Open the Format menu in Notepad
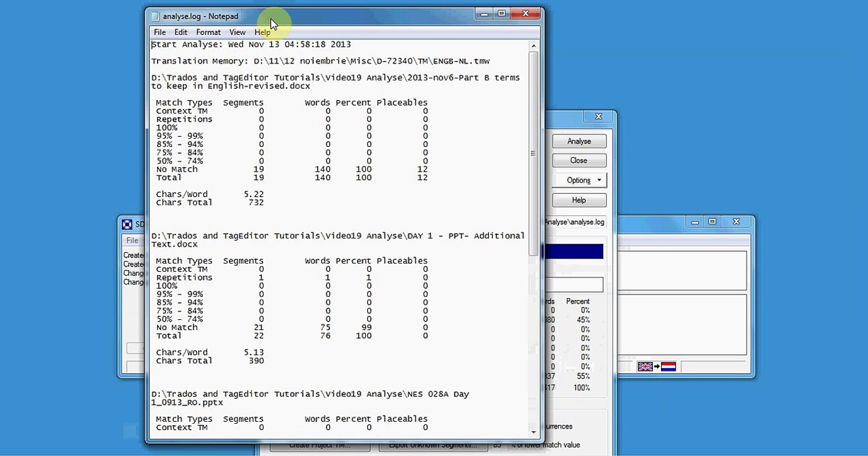868x456 pixels. click(x=208, y=32)
